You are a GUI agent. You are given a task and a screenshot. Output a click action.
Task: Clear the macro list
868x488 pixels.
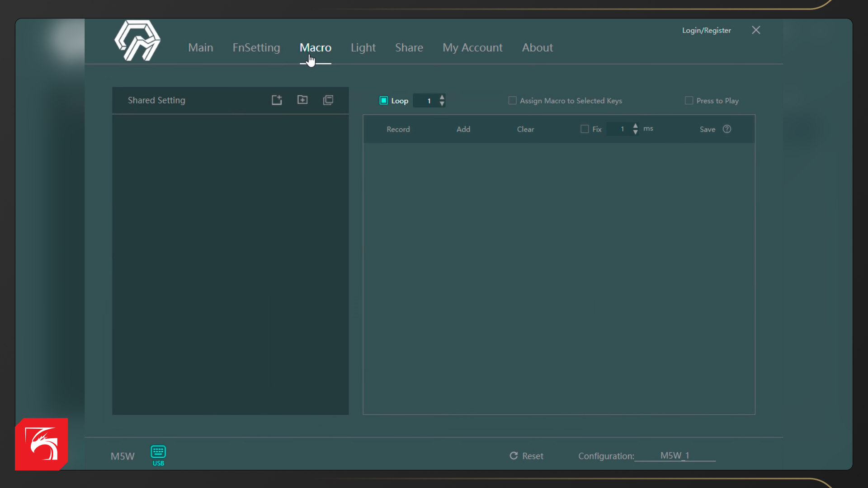pyautogui.click(x=525, y=129)
